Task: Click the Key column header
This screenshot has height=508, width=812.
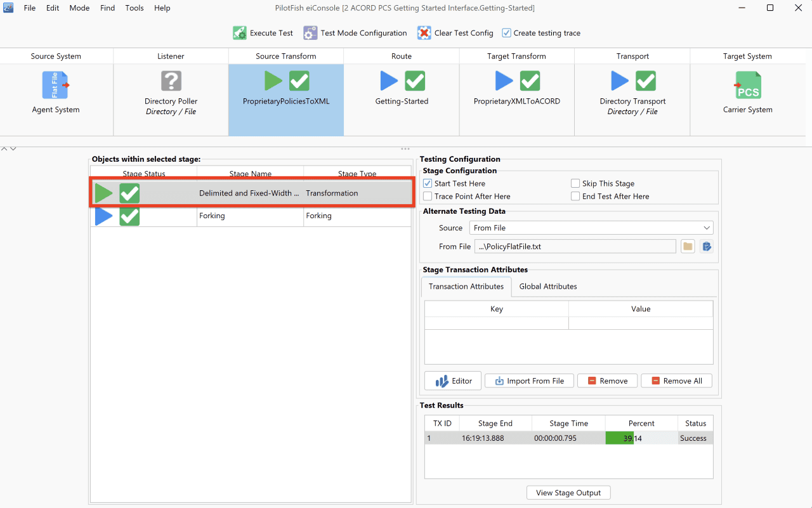Action: coord(497,309)
